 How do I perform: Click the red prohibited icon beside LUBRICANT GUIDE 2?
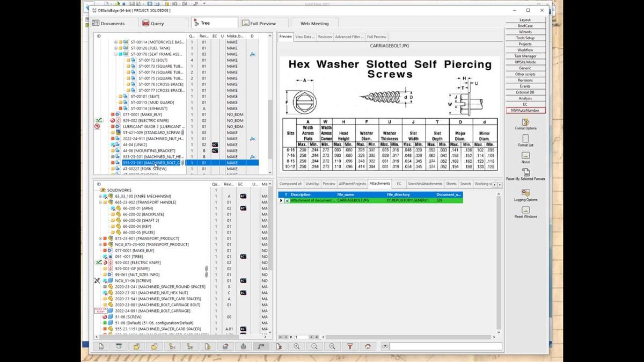point(97,126)
